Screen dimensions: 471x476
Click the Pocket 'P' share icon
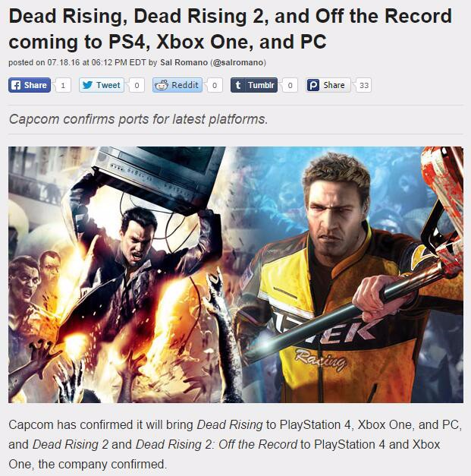[313, 85]
